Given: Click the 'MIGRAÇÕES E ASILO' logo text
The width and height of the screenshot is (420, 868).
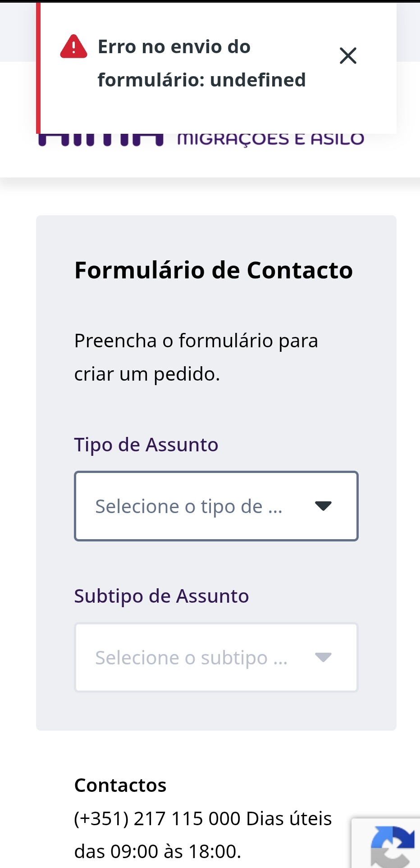Looking at the screenshot, I should point(270,139).
